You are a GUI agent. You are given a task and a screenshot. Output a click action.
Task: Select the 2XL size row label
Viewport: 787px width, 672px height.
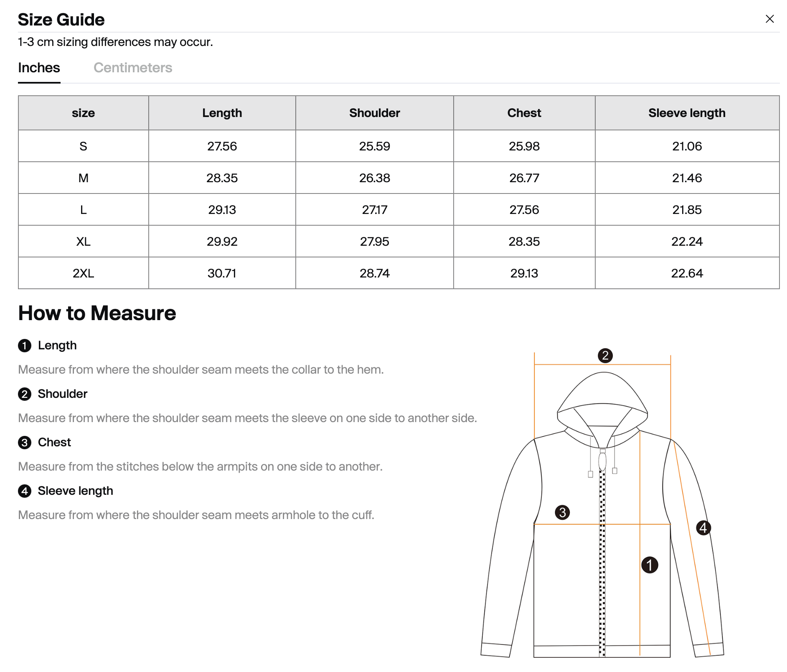coord(83,273)
